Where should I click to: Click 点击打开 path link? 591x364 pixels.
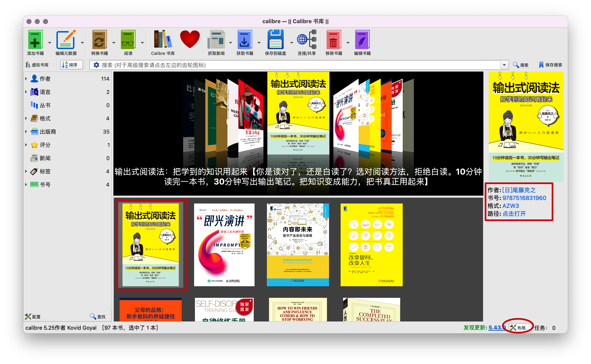pyautogui.click(x=514, y=214)
